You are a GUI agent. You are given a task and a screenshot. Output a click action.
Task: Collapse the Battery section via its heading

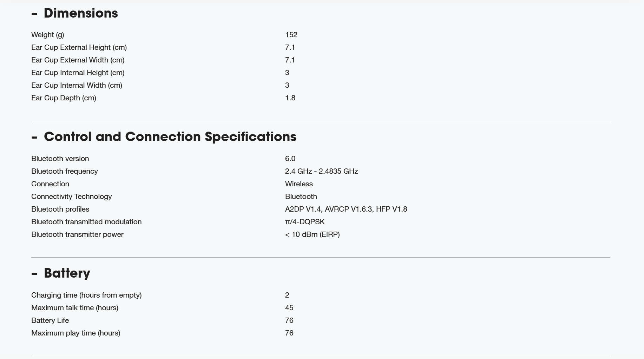[x=67, y=273]
